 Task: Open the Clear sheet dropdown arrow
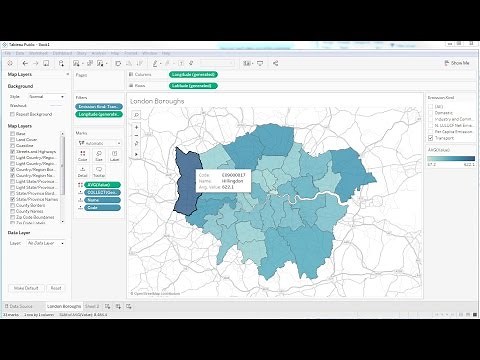[106, 64]
